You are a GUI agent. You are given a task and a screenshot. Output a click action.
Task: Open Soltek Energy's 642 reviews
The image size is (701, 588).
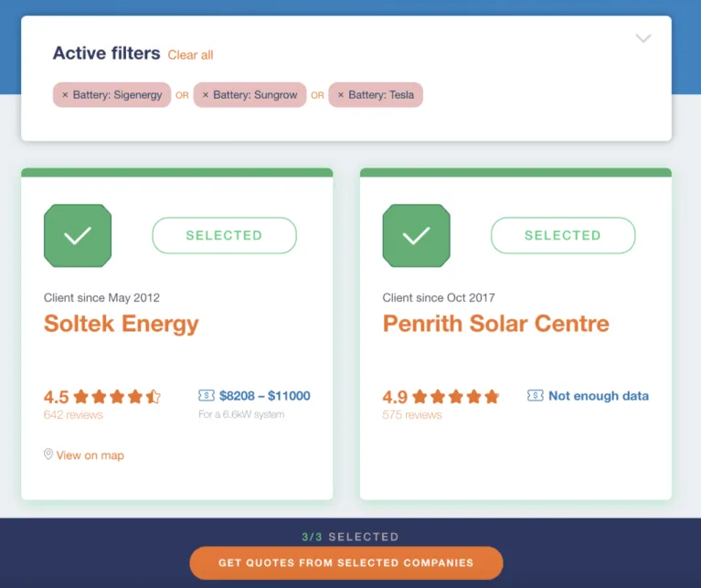tap(73, 415)
